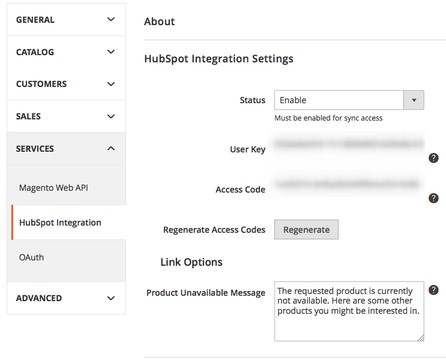The width and height of the screenshot is (446, 360).
Task: Expand the GENERAL section chevron
Action: [111, 19]
